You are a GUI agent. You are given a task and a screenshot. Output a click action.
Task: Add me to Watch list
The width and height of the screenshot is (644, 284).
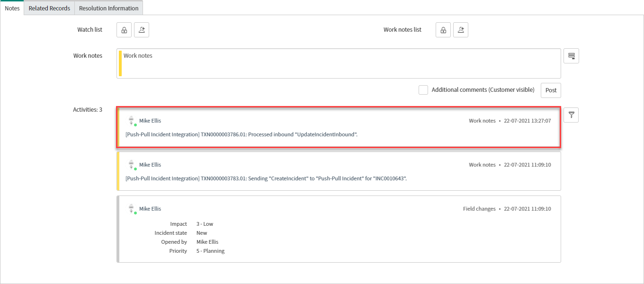coord(142,30)
